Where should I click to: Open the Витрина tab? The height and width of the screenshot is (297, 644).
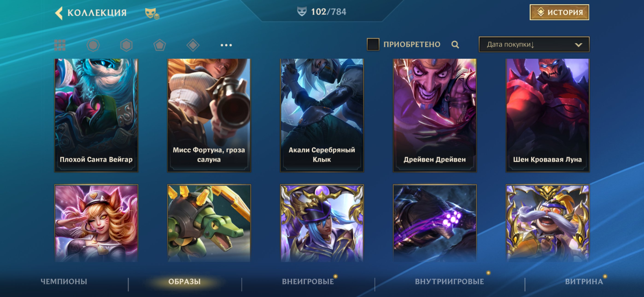click(584, 282)
